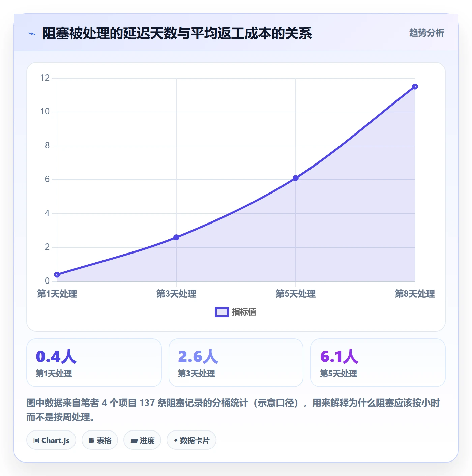The height and width of the screenshot is (476, 472).
Task: Click the description paragraph starting 图中数据来自笔者
Action: coord(233,410)
